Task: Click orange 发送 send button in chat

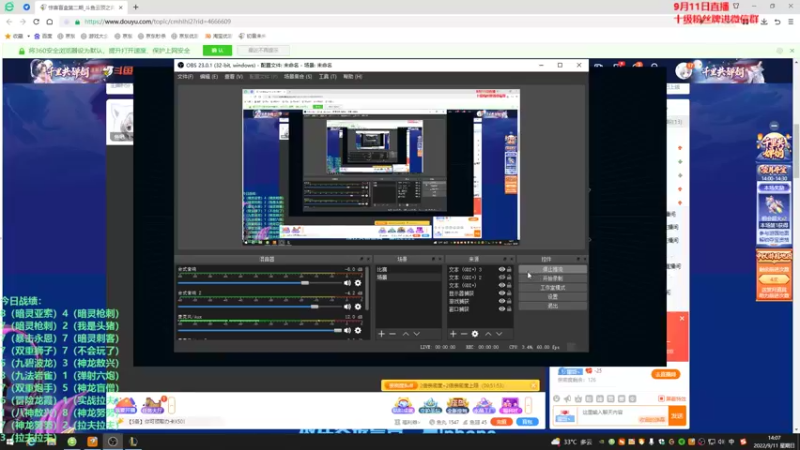Action: [x=677, y=416]
